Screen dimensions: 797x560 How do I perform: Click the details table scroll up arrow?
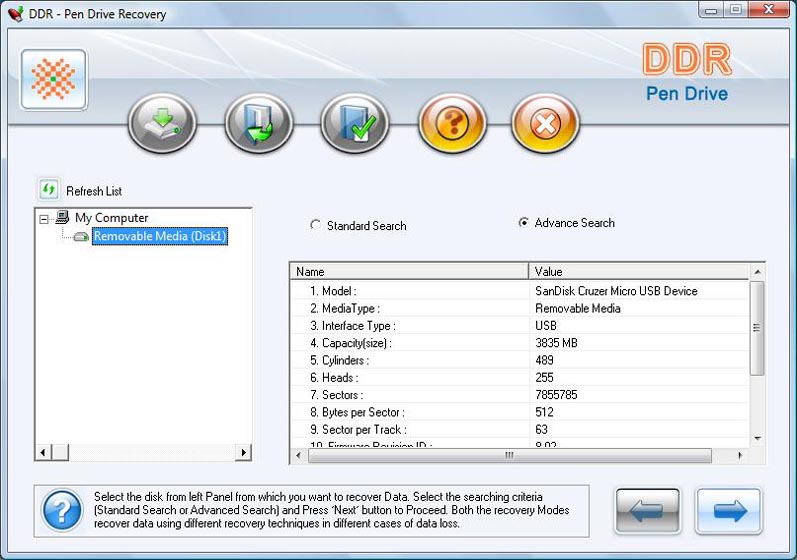pos(757,272)
